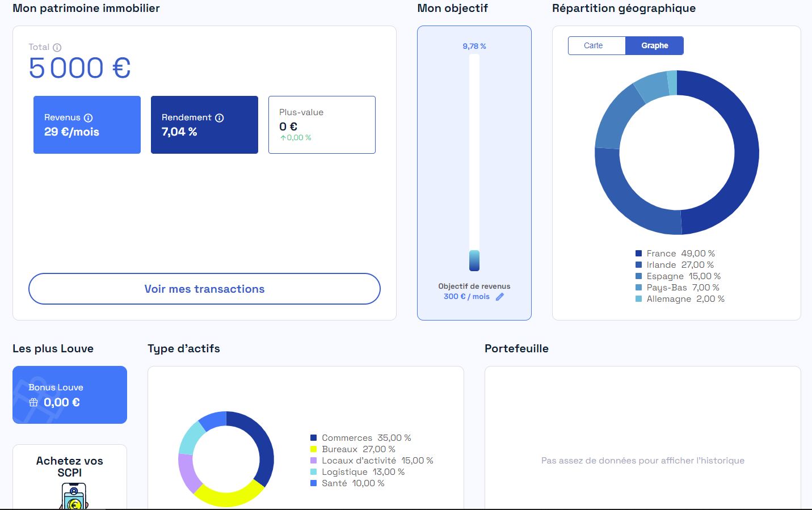The width and height of the screenshot is (812, 510).
Task: Click the Irlande legend color swatch
Action: point(638,265)
